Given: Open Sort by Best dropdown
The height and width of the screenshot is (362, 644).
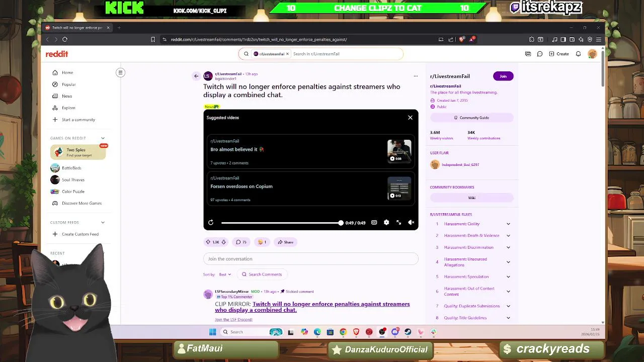Looking at the screenshot, I should click(x=225, y=275).
